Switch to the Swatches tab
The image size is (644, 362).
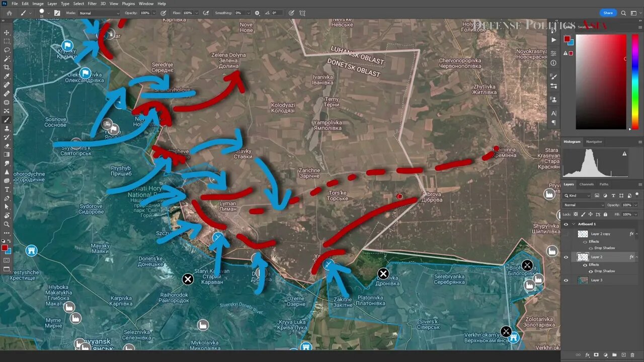[585, 27]
